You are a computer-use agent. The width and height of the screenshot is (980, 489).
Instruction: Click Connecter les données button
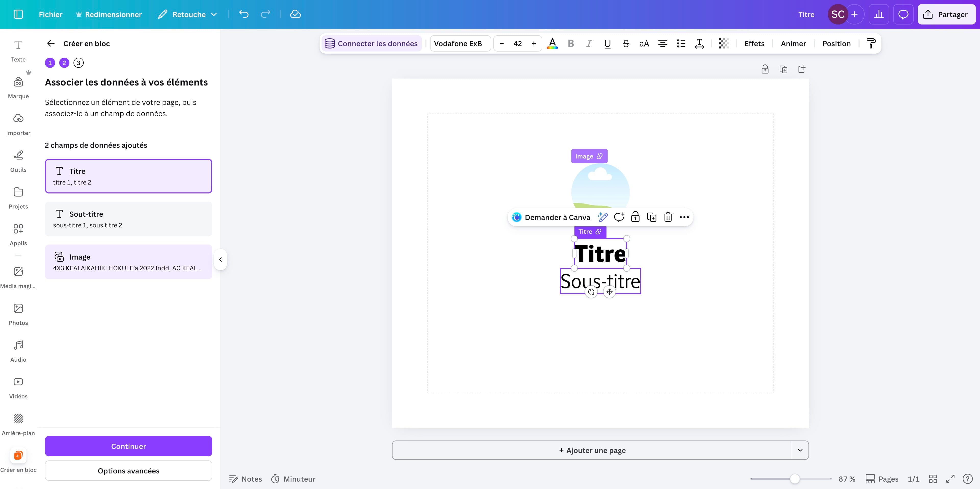(371, 44)
